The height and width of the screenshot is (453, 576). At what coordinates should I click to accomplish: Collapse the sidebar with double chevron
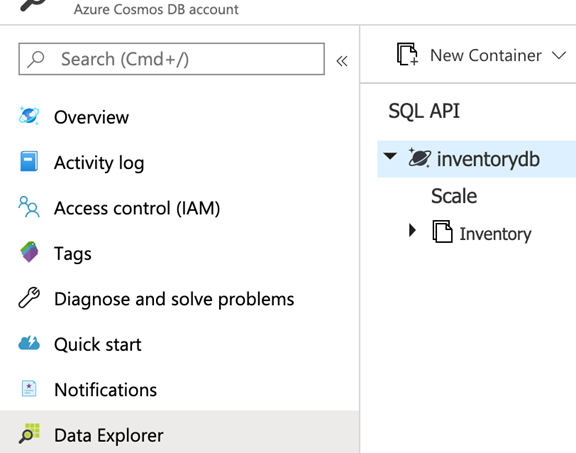(x=342, y=61)
